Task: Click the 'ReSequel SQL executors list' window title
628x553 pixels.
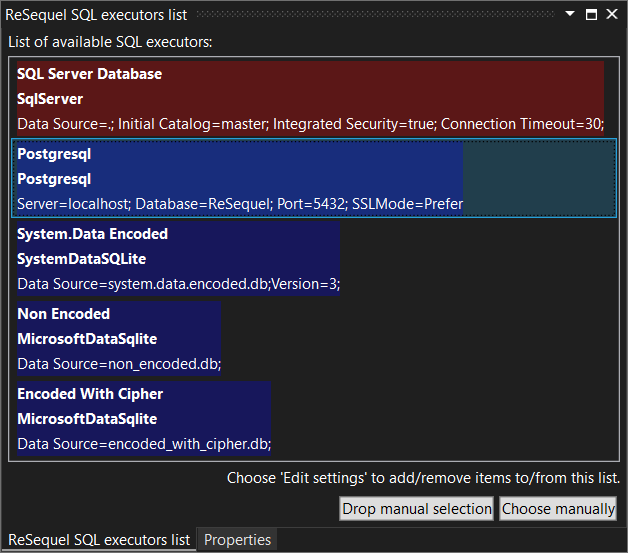Action: [x=96, y=15]
